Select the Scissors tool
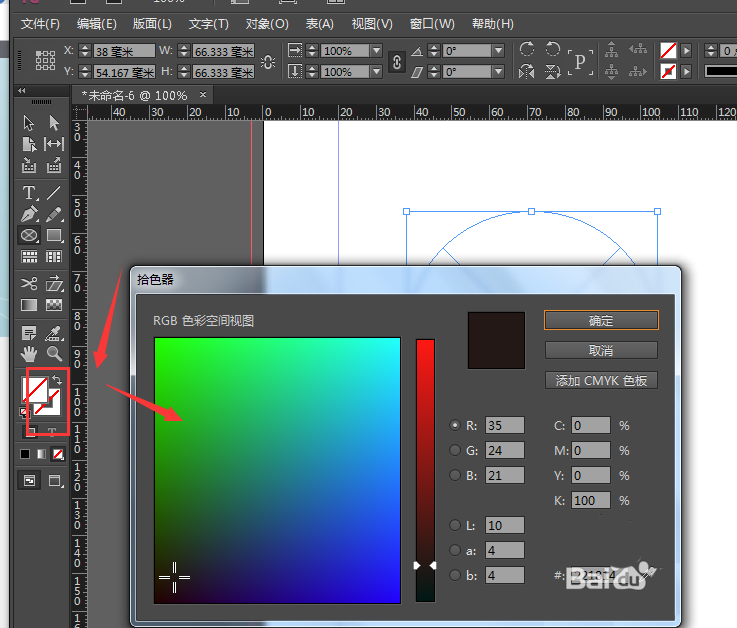This screenshot has width=737, height=628. [x=29, y=284]
